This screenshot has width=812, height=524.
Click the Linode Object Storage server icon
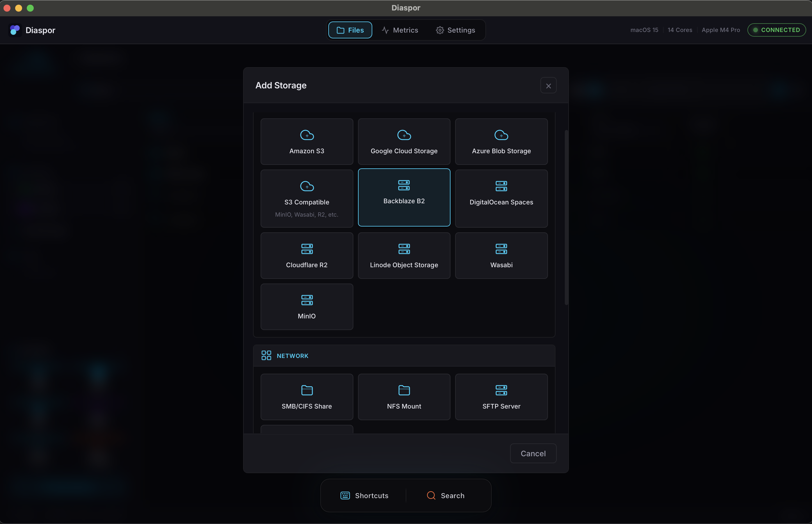point(404,249)
